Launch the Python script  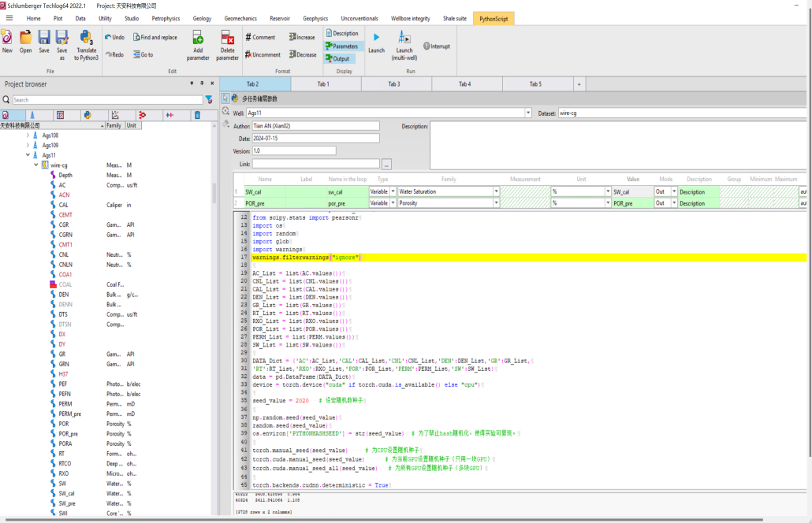(x=376, y=38)
